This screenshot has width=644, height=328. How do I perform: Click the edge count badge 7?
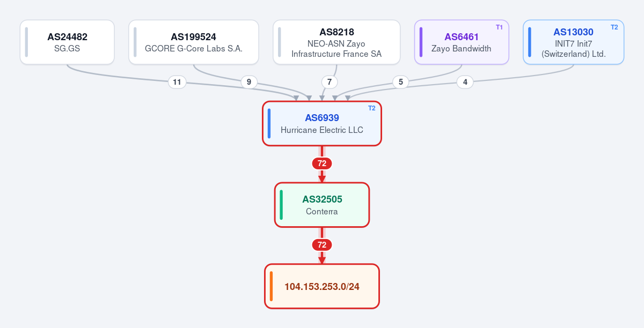tap(330, 82)
